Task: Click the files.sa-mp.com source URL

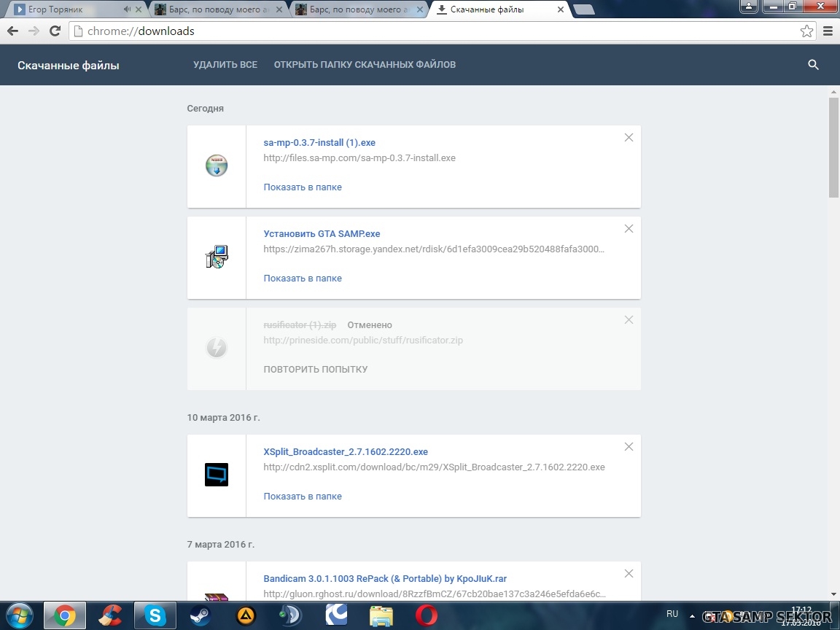Action: [x=359, y=158]
